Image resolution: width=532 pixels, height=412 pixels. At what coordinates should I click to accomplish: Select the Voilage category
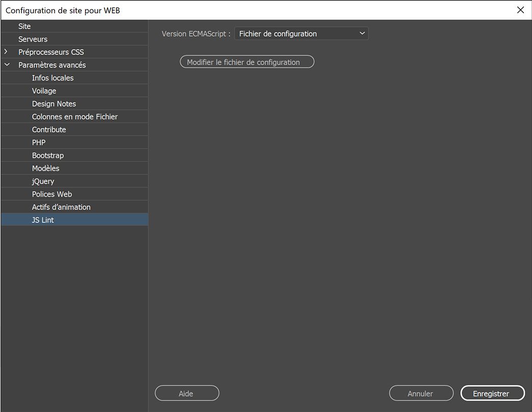click(x=43, y=90)
